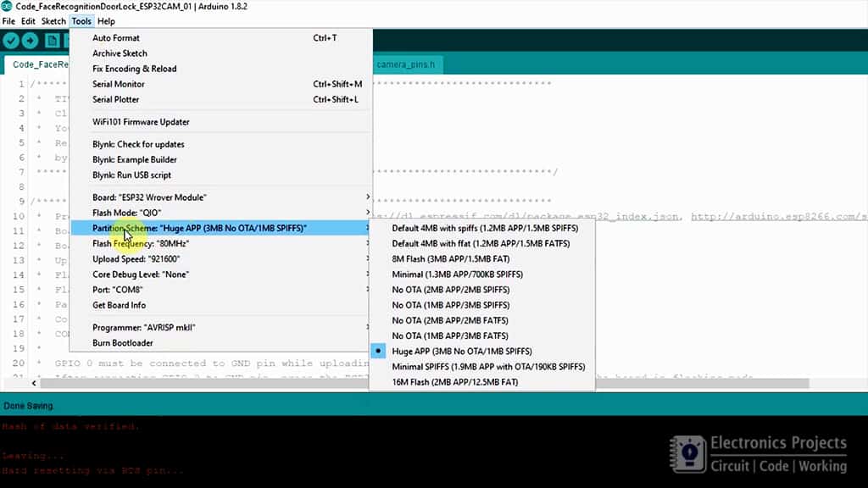Screen dimensions: 868x488
Task: Launch WiFi101 Firmware Updater
Action: pos(221,122)
